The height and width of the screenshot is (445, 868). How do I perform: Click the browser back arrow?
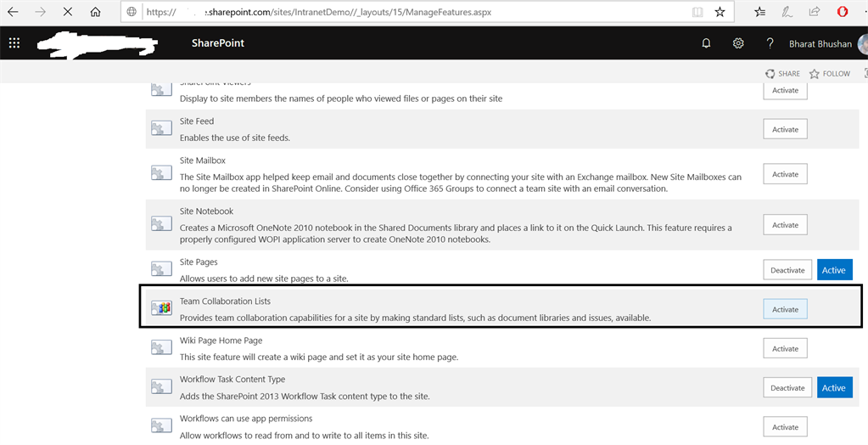[14, 13]
